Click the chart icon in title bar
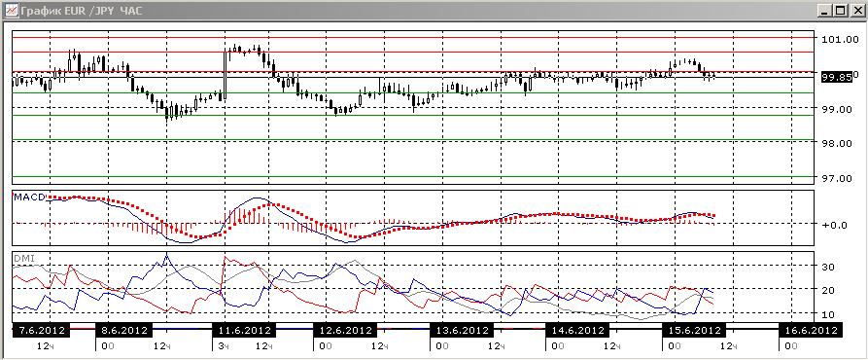Screen dimensions: 868x360 [11, 11]
